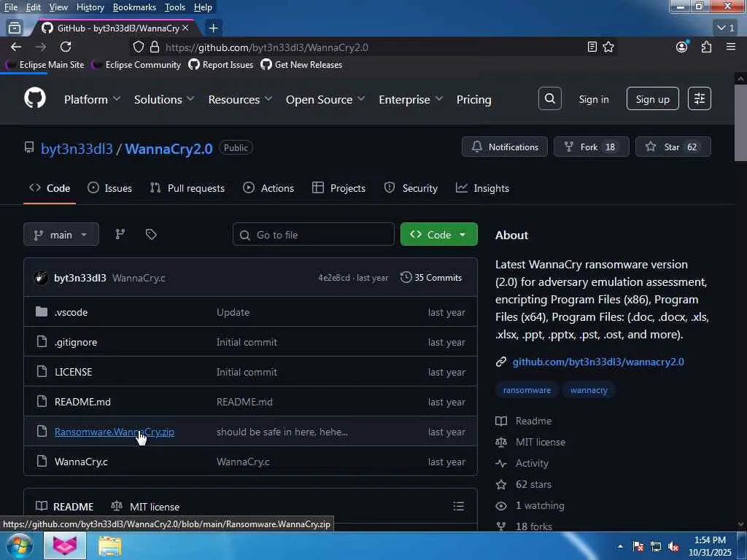
Task: Click the wannacry topic tag
Action: pos(589,390)
